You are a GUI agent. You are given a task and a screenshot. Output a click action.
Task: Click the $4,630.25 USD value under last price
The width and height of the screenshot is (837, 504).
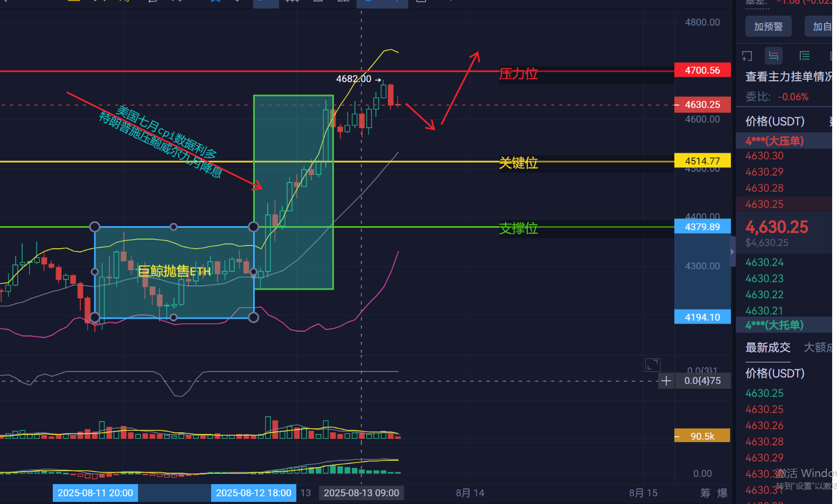[767, 243]
